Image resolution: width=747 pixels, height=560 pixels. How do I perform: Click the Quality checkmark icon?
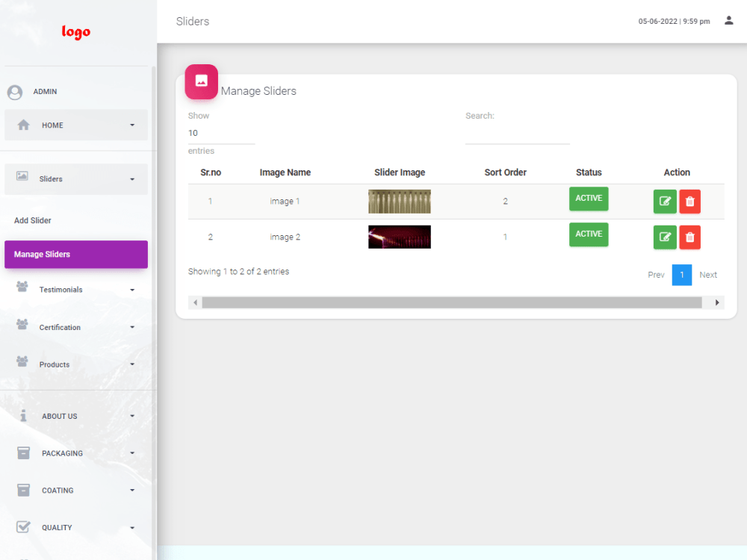(23, 526)
